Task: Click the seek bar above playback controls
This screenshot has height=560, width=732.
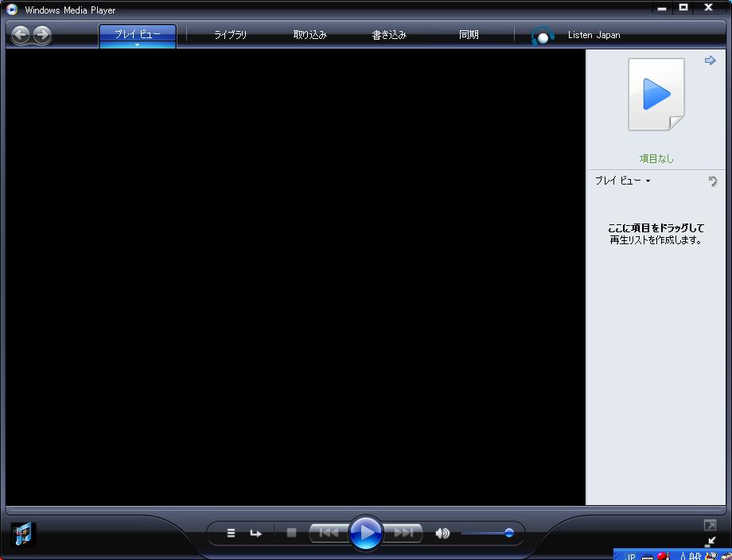Action: point(366,508)
